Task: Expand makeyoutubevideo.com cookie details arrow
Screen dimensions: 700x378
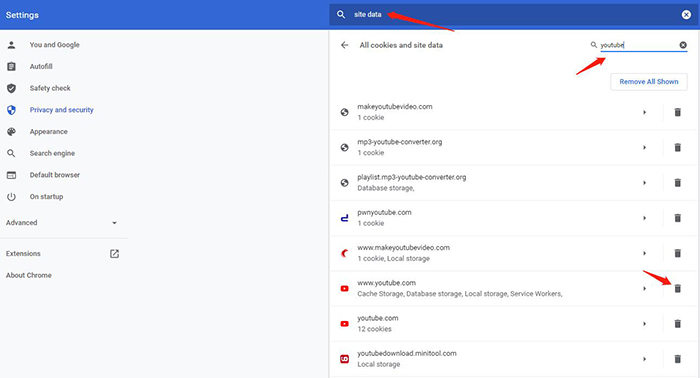Action: click(644, 112)
